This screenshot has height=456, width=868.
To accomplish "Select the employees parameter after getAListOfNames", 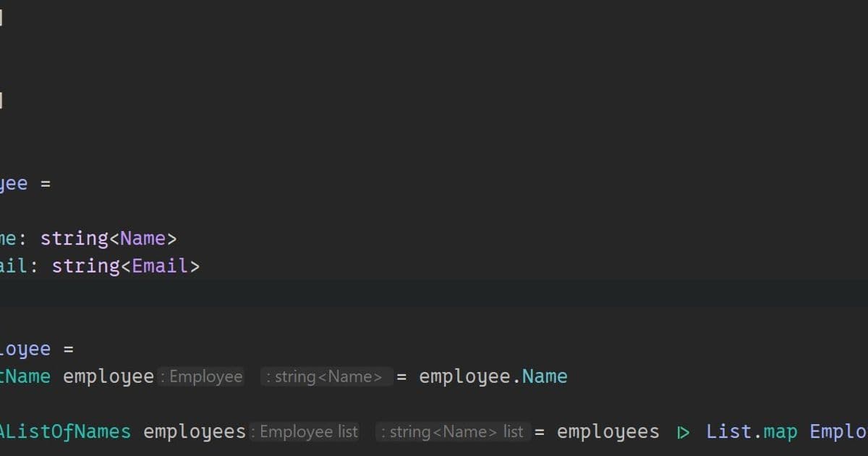I will (x=193, y=431).
